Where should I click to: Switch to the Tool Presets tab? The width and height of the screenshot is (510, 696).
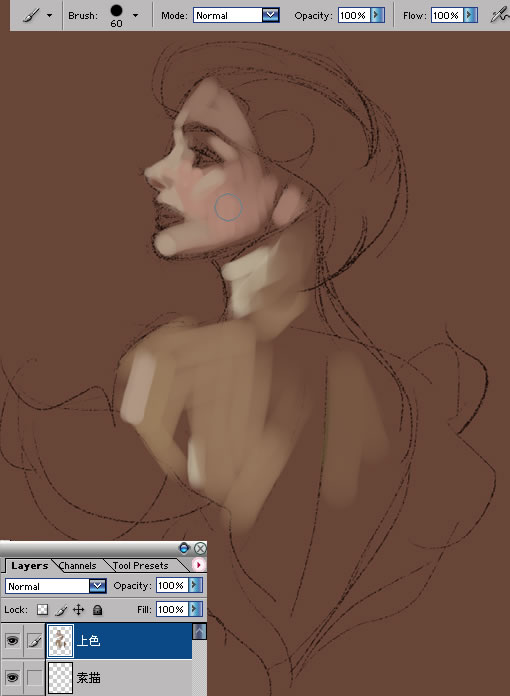(x=140, y=566)
